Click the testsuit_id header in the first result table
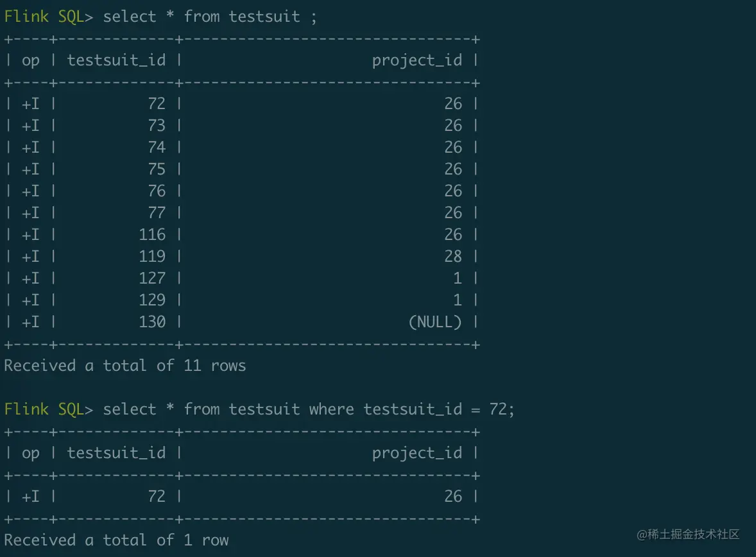The image size is (756, 557). pyautogui.click(x=116, y=60)
